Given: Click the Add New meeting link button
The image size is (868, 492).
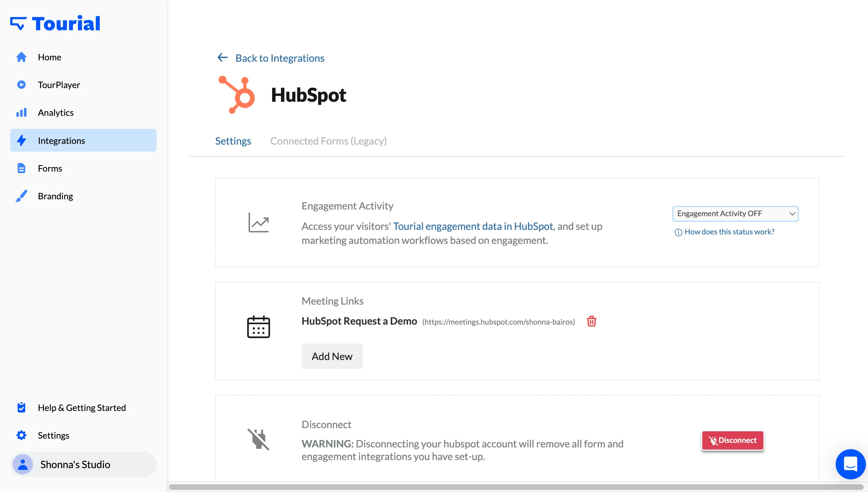Looking at the screenshot, I should pos(332,356).
